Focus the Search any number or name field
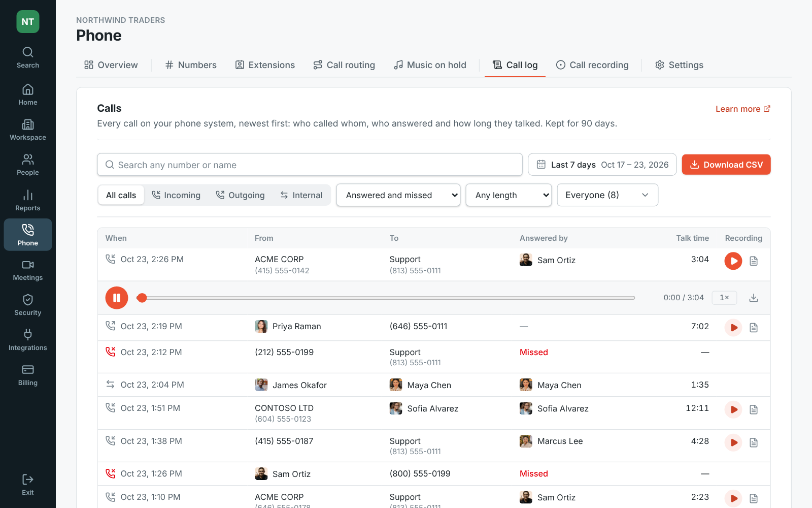This screenshot has width=812, height=508. [x=310, y=165]
